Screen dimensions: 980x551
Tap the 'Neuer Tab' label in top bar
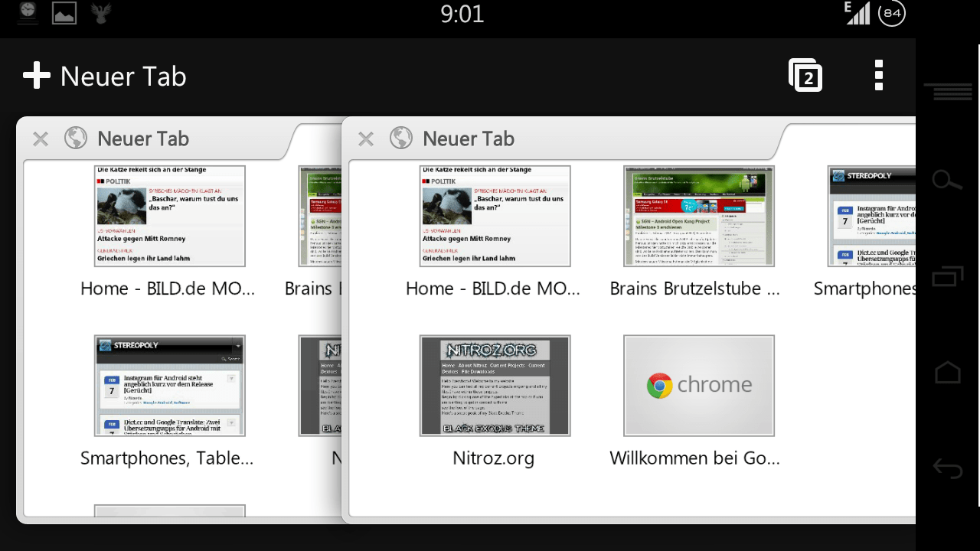pyautogui.click(x=123, y=77)
